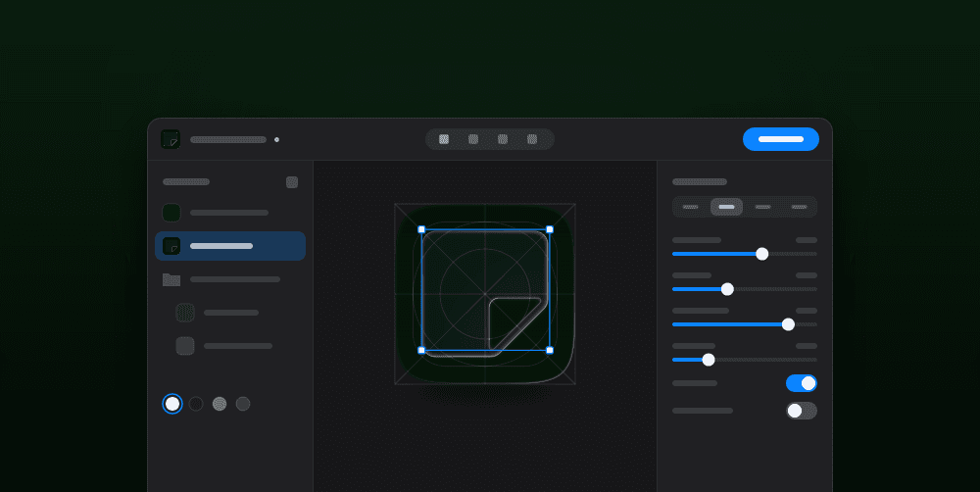This screenshot has width=980, height=492.
Task: Click the small square button in sidebar header
Action: 292,182
